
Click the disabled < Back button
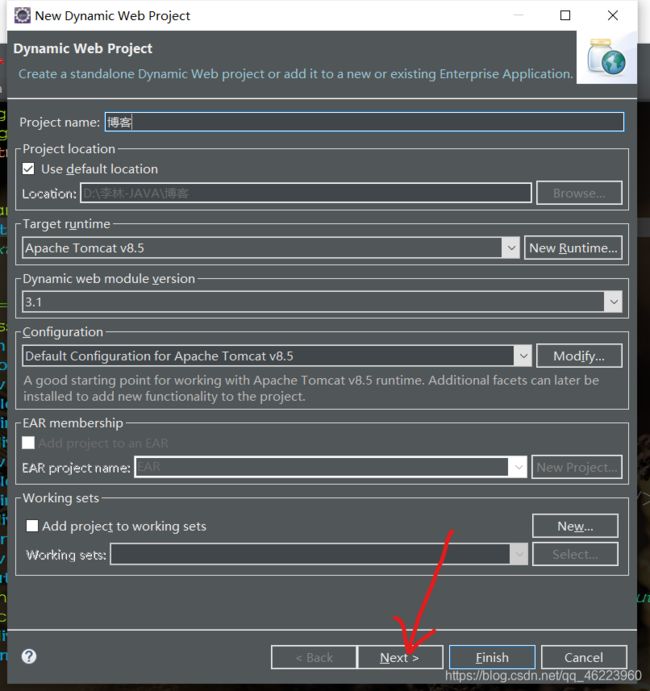coord(314,658)
